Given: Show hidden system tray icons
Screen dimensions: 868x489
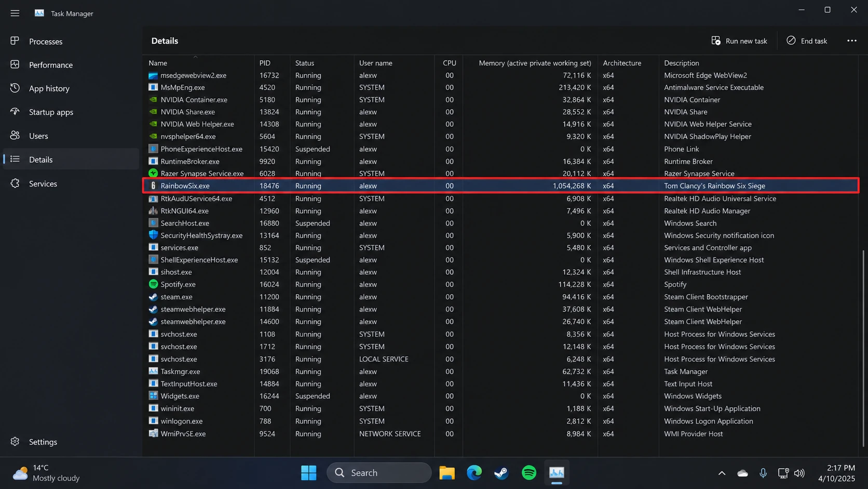Looking at the screenshot, I should [x=722, y=473].
